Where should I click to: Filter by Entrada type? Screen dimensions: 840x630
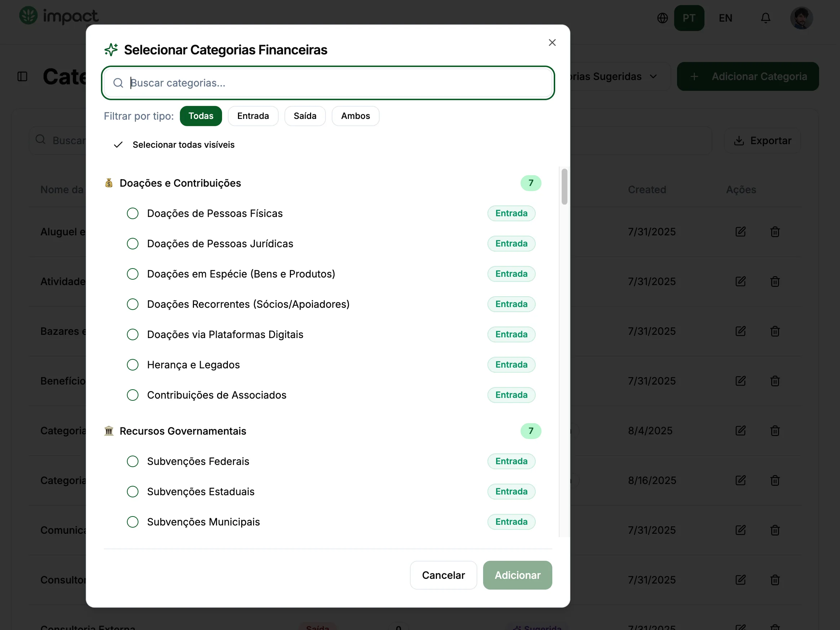point(253,116)
